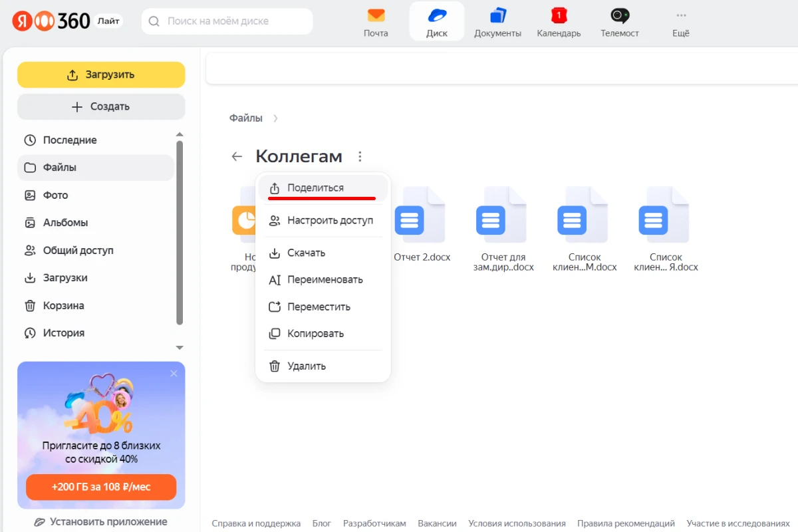798x532 pixels.
Task: Click the sidebar scrollbar down arrow
Action: (x=179, y=348)
